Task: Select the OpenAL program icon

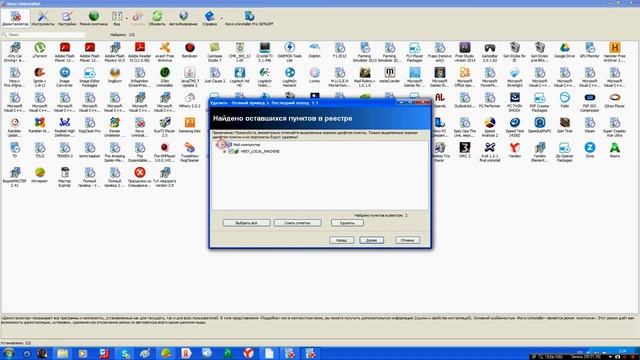Action: coord(439,100)
